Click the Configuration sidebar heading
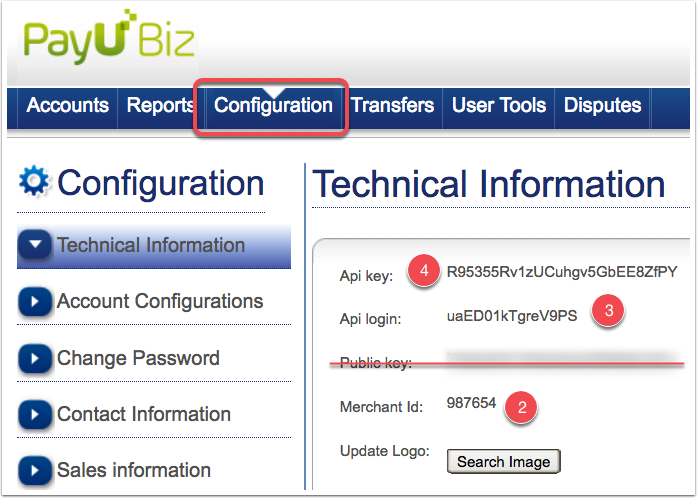Viewport: 697px width, 498px height. point(160,183)
